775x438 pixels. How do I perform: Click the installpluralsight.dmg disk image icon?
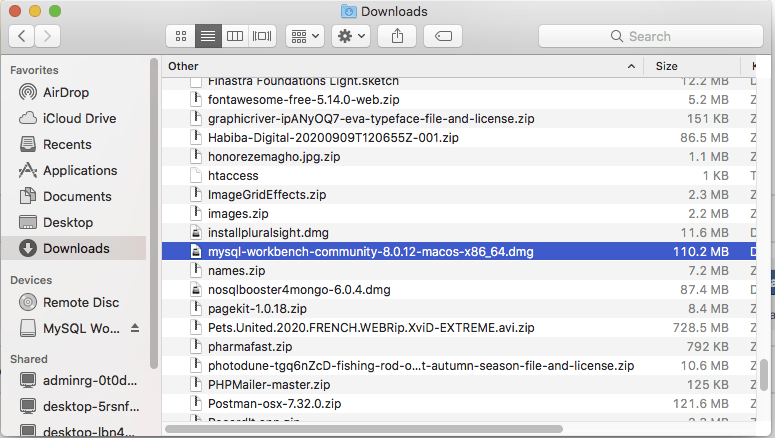(196, 232)
